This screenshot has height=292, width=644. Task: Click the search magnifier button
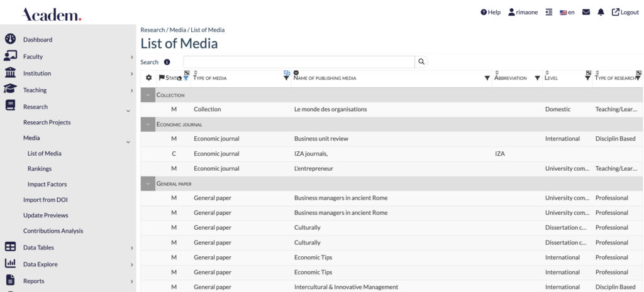click(422, 62)
